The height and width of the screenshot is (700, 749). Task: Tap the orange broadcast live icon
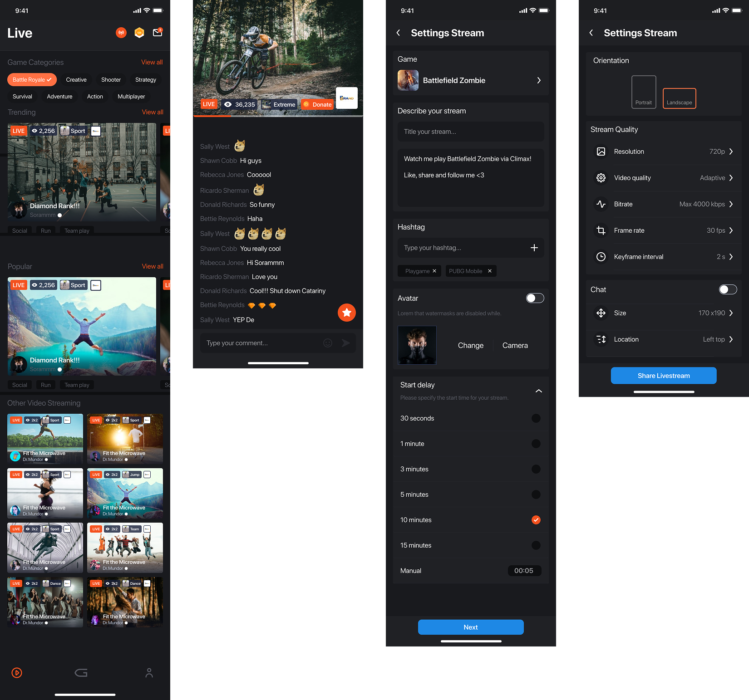click(x=121, y=33)
